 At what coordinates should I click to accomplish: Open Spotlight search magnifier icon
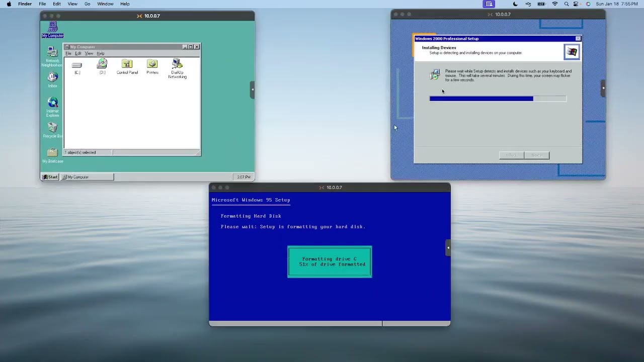(x=567, y=4)
